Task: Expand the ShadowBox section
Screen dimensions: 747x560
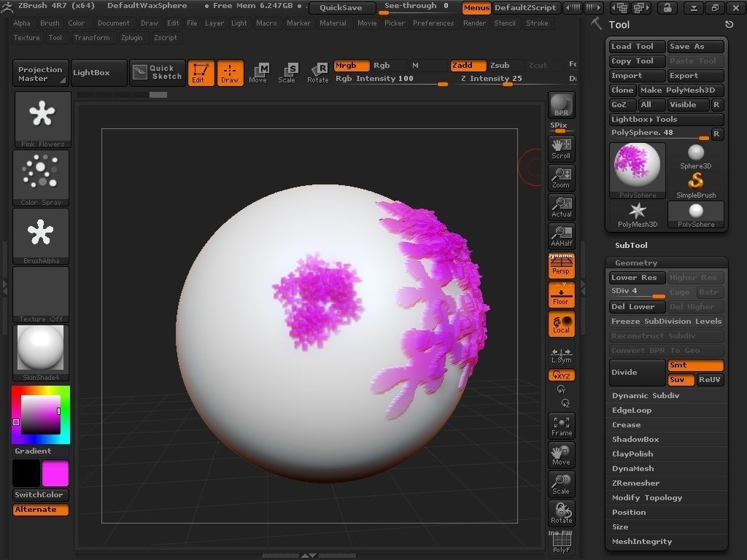Action: coord(635,440)
